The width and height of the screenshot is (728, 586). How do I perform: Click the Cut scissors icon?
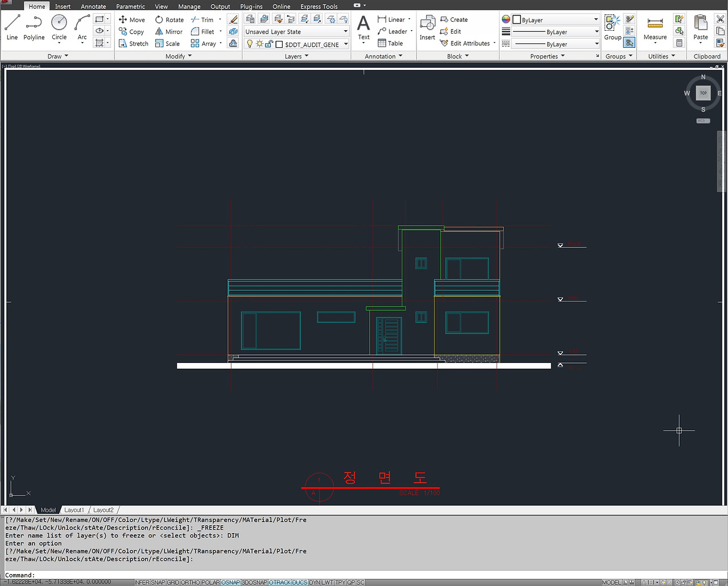[720, 19]
